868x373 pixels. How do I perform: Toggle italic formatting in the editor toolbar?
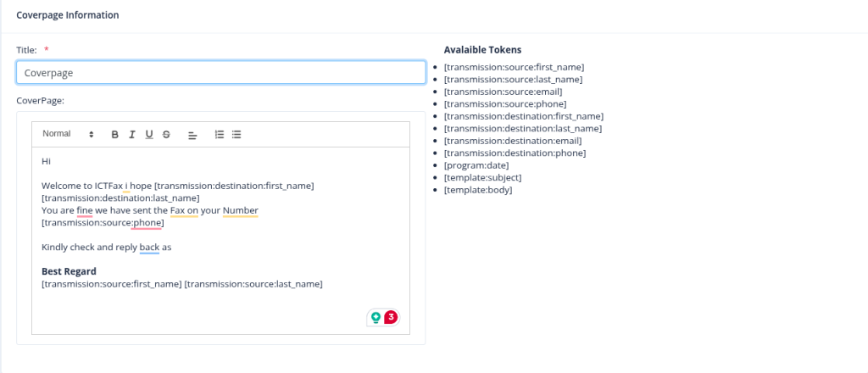pos(132,134)
